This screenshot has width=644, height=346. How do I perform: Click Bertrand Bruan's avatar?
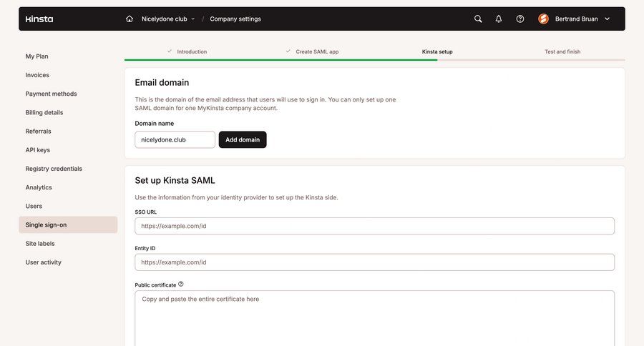point(543,19)
